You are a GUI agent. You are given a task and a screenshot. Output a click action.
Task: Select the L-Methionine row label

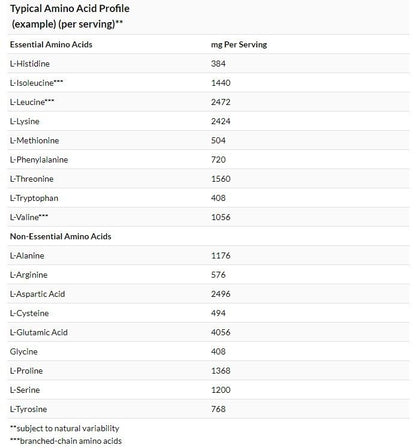pos(34,141)
